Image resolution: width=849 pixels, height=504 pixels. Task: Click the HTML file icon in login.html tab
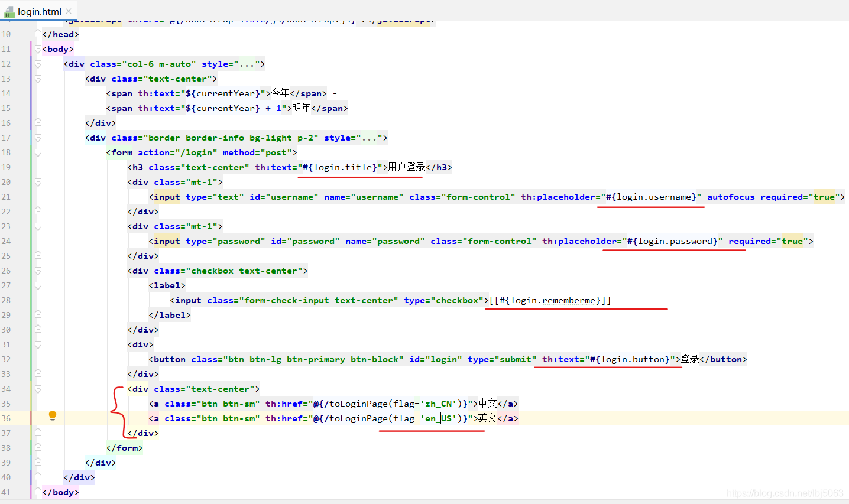[9, 12]
